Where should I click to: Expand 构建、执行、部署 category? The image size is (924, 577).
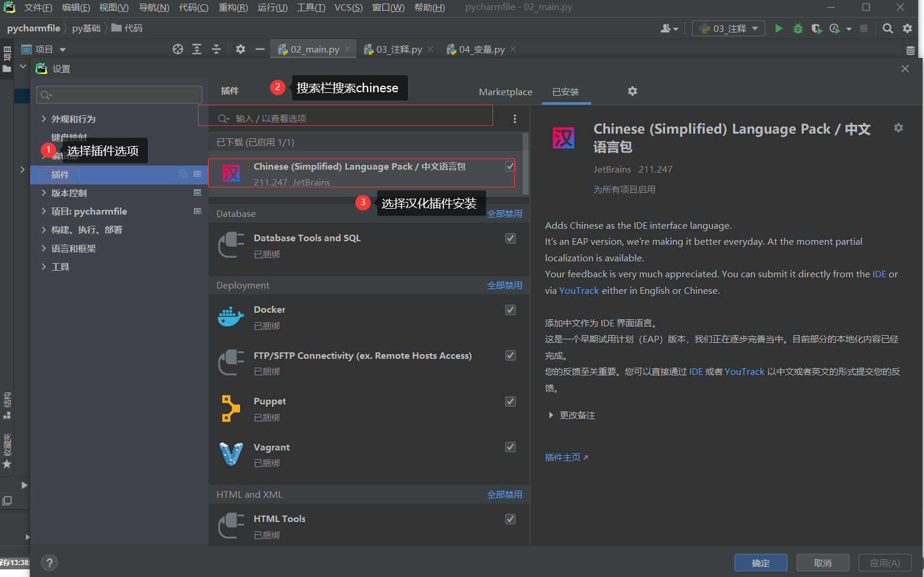point(44,229)
